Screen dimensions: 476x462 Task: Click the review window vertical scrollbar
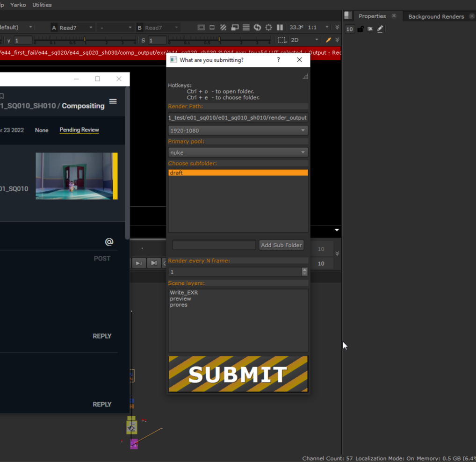coord(127,164)
